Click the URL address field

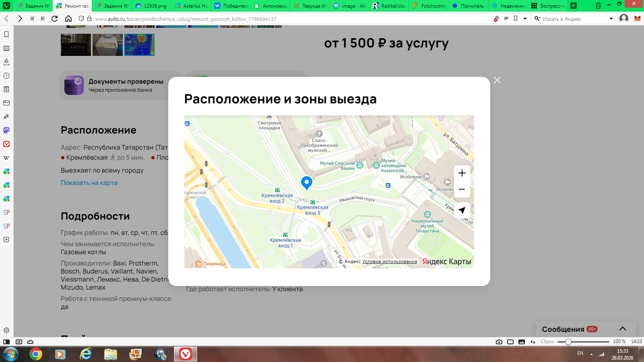point(290,19)
